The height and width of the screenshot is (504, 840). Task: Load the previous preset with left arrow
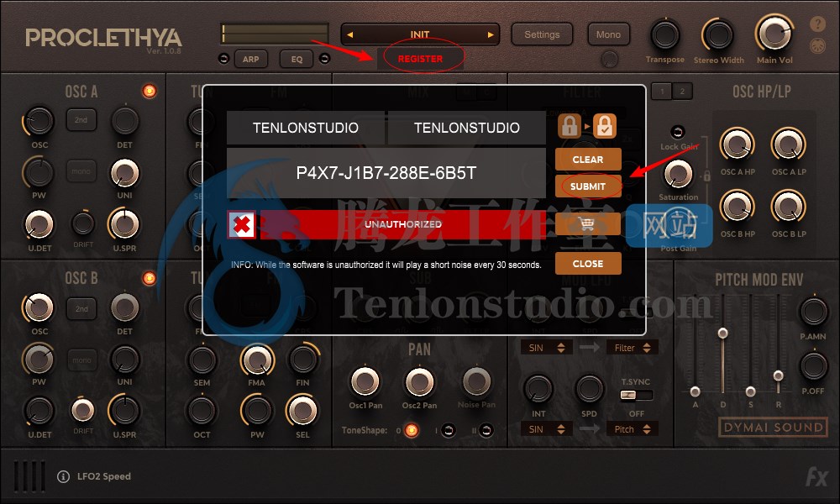349,34
